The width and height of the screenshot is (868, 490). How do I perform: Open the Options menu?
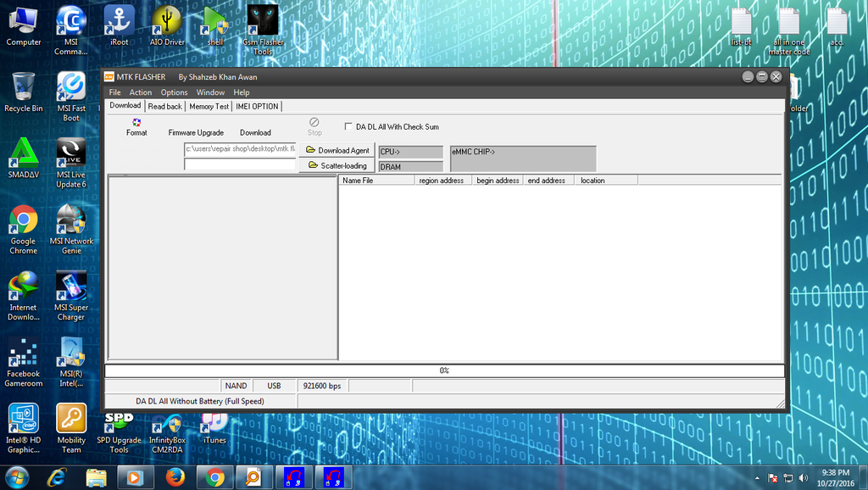(x=174, y=92)
